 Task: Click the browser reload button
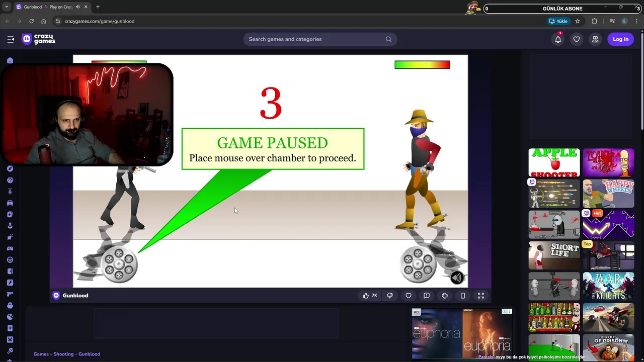click(x=31, y=21)
